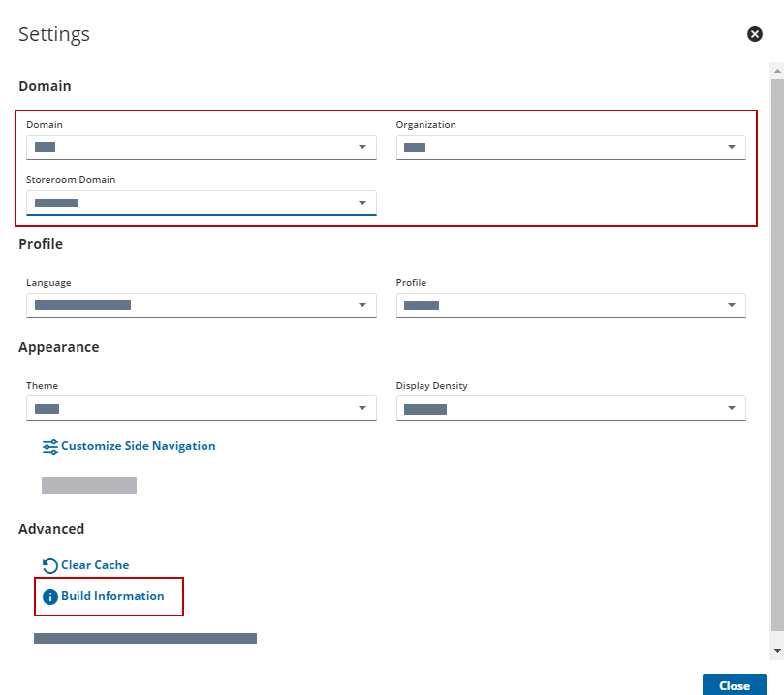
Task: Expand the Storeroom Domain dropdown arrow
Action: 362,203
